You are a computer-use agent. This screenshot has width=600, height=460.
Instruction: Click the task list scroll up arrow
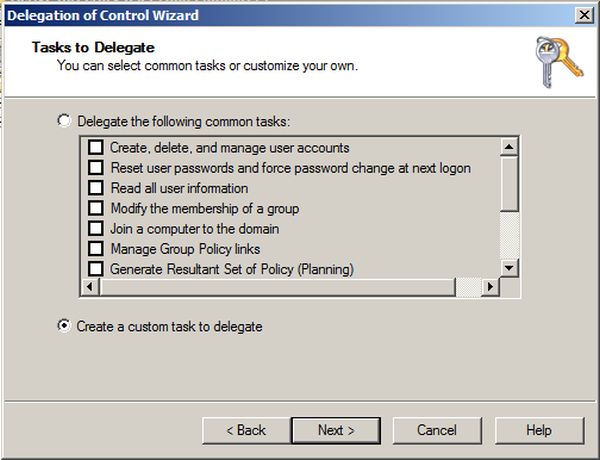[x=509, y=147]
